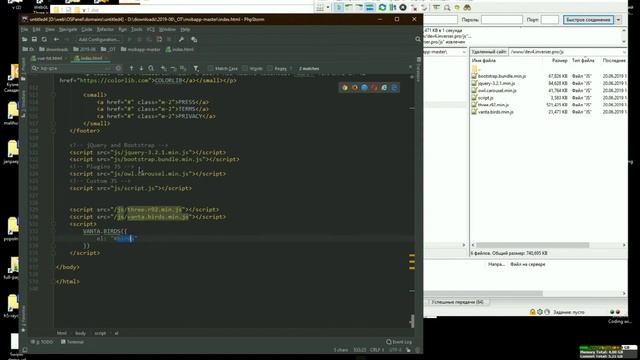
Task: Select vanta.birds.min.js in remote list
Action: point(496,112)
